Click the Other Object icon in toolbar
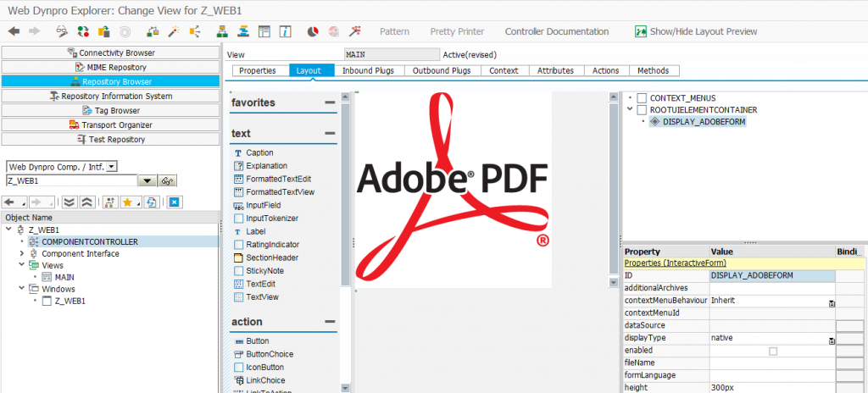This screenshot has width=868, height=393. [x=103, y=31]
